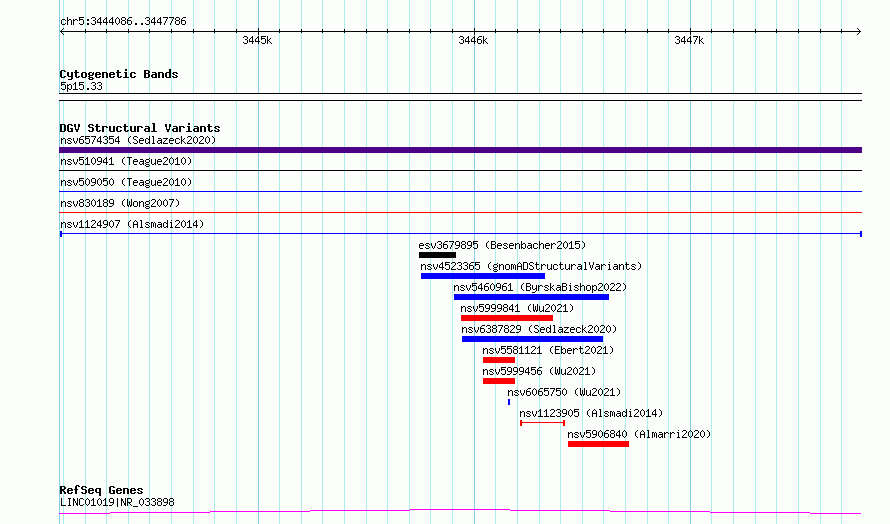This screenshot has height=524, width=890.
Task: Click the 3445k ruler tick label
Action: tap(257, 40)
